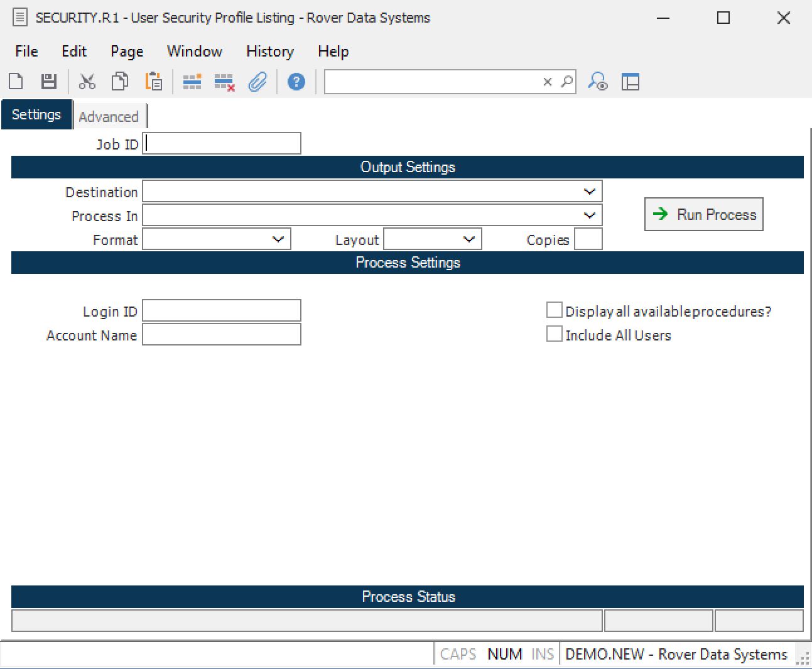
Task: Enable Display all available procedures checkbox
Action: click(554, 310)
